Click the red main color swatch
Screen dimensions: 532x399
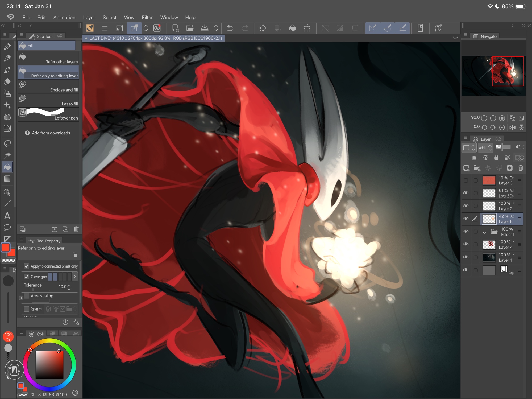pyautogui.click(x=6, y=248)
